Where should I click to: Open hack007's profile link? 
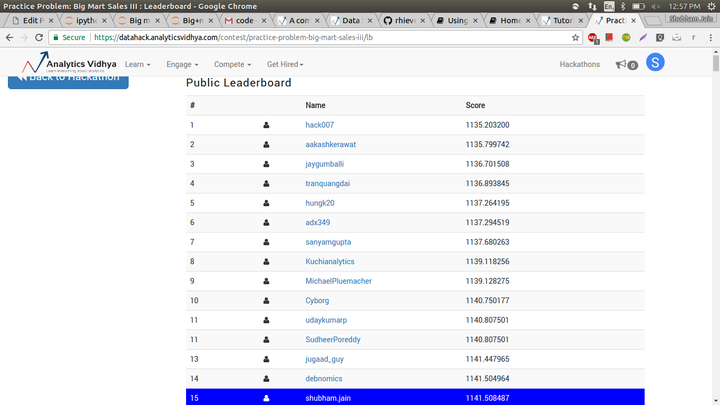coord(320,125)
